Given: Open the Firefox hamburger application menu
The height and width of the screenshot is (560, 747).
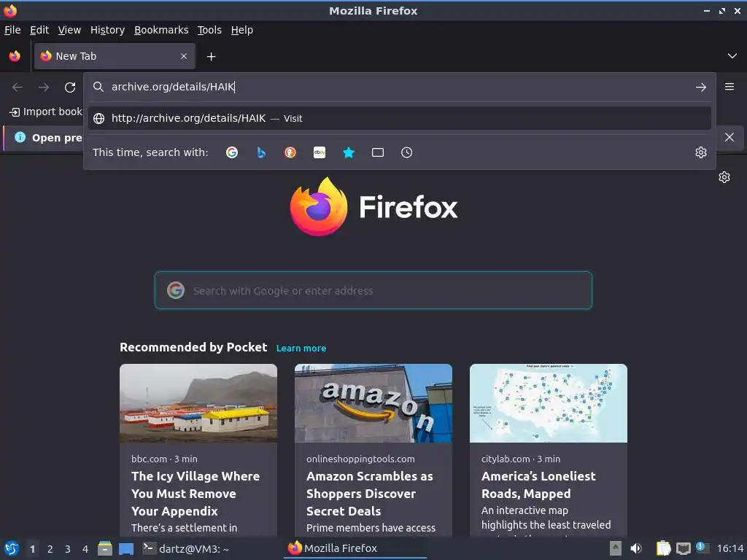Looking at the screenshot, I should [729, 87].
